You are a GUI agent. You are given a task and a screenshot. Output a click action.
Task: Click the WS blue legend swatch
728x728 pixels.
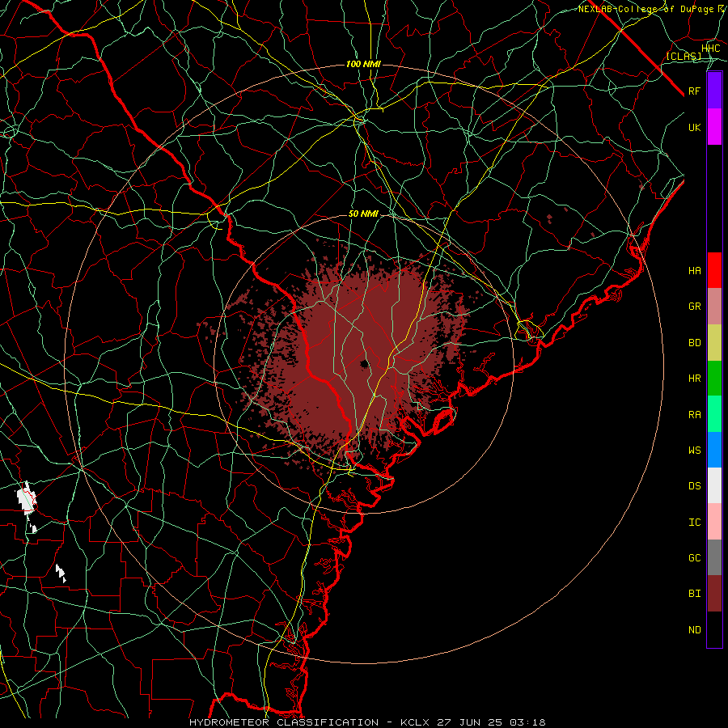[x=714, y=450]
